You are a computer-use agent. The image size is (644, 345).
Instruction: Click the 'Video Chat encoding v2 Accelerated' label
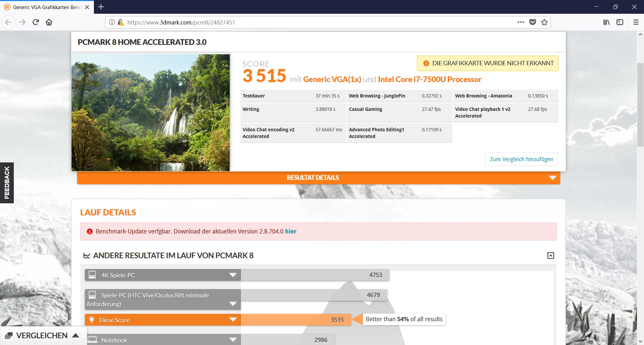pos(268,133)
